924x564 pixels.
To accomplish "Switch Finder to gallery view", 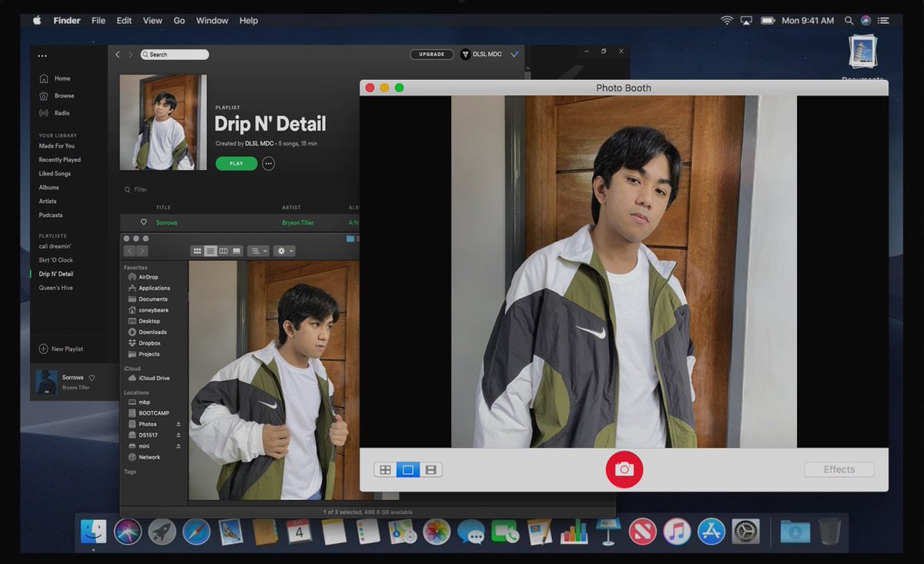I will point(236,251).
